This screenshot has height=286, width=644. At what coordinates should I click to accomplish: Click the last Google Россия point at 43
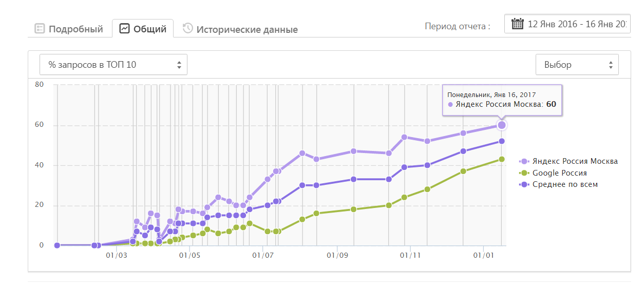pos(502,159)
